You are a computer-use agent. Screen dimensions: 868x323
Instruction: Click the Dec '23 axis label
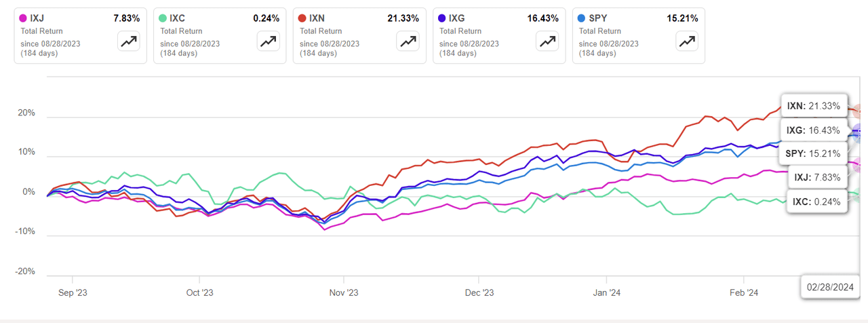coord(479,293)
